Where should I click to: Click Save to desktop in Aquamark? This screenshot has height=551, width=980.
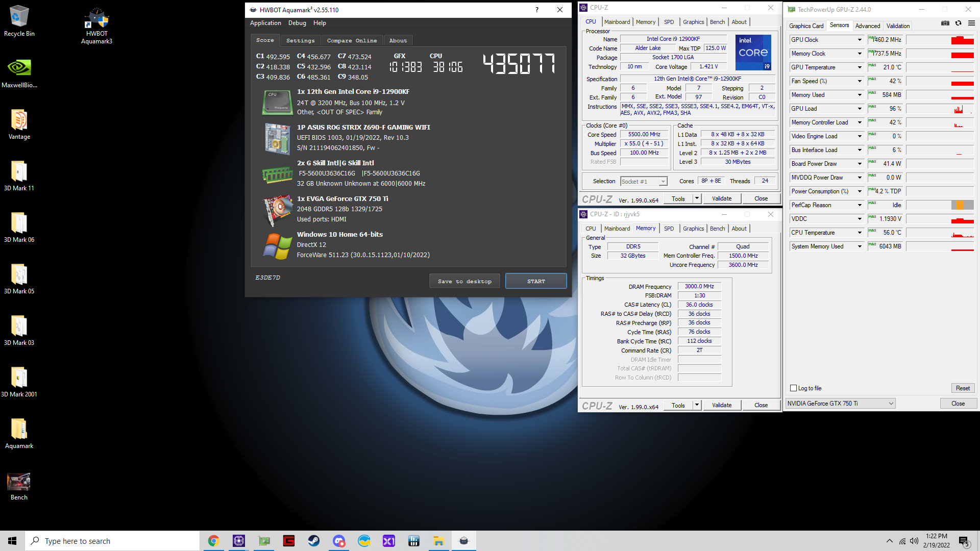tap(464, 281)
